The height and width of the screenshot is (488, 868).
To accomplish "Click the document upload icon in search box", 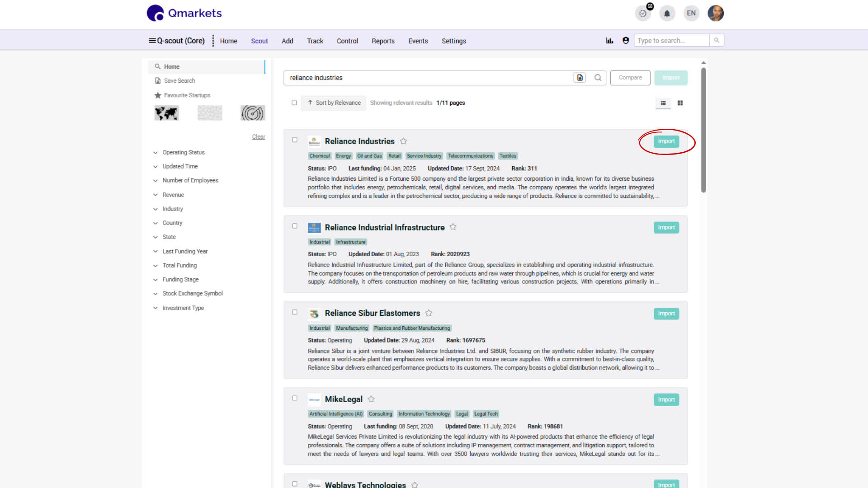I will (x=580, y=78).
